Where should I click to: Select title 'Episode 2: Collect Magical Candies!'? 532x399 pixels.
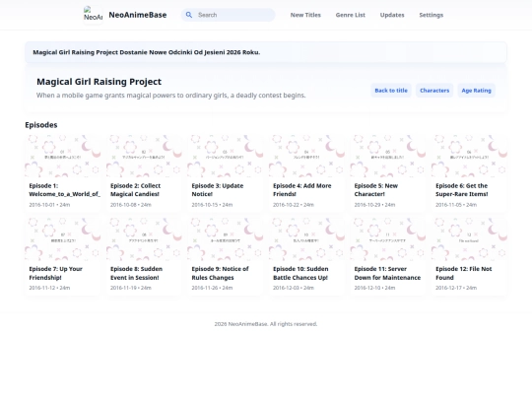pyautogui.click(x=135, y=190)
